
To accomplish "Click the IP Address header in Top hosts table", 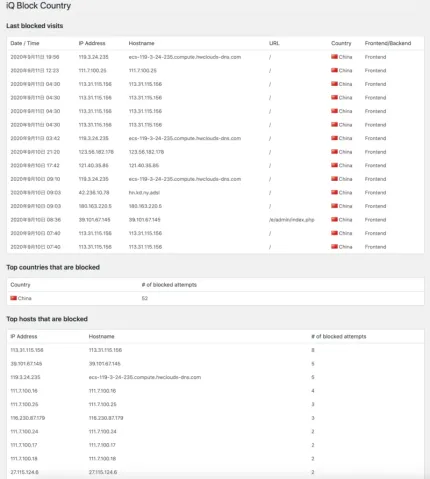I will click(x=24, y=336).
